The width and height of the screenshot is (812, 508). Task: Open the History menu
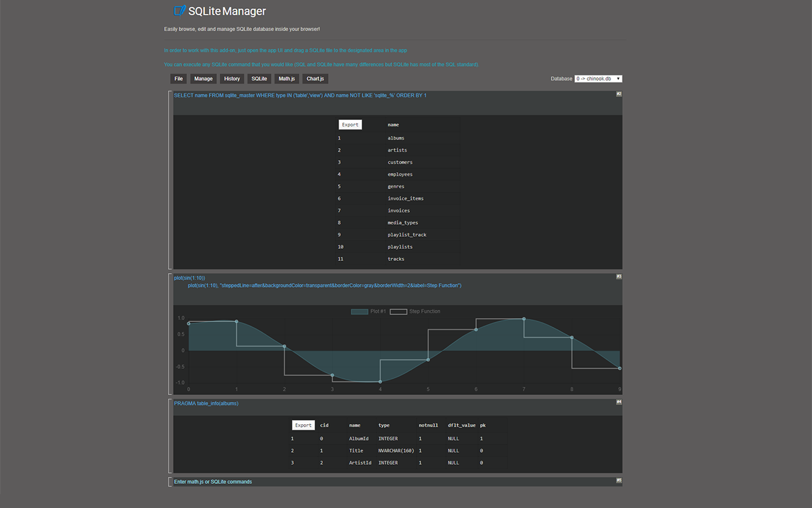click(x=232, y=79)
